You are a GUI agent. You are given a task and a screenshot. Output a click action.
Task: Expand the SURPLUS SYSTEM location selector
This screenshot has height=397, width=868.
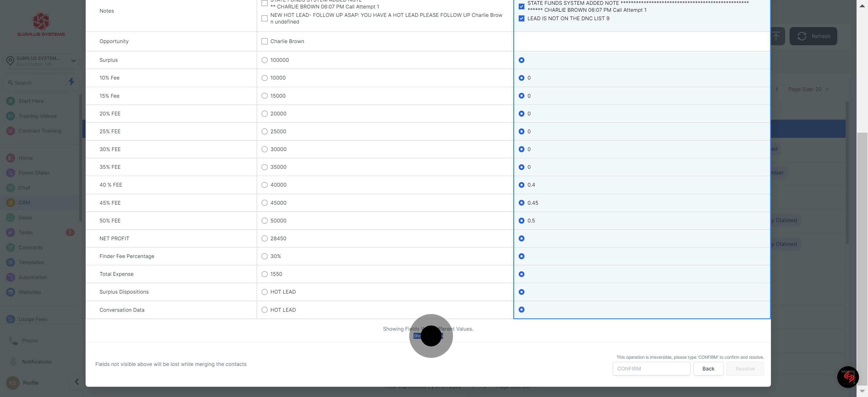pyautogui.click(x=73, y=61)
